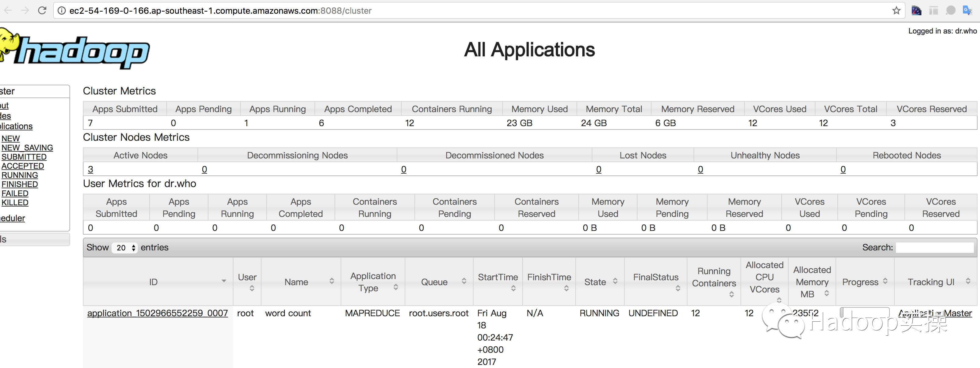Click the Google Translate extension icon
This screenshot has width=980, height=368.
[967, 10]
